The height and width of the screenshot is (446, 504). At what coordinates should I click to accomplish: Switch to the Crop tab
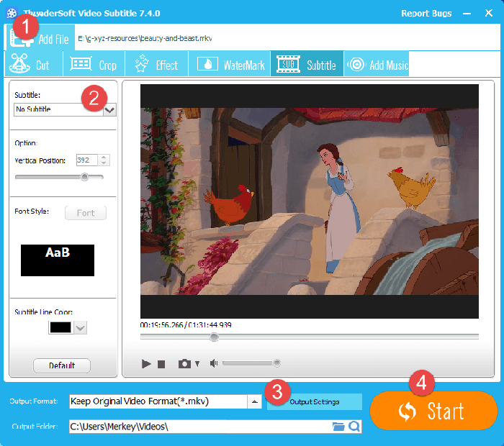pyautogui.click(x=94, y=65)
